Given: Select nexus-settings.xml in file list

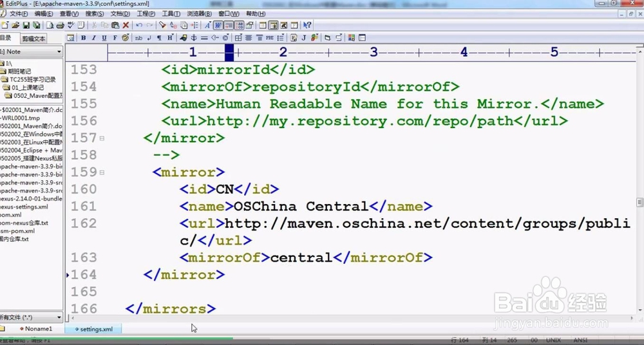Looking at the screenshot, I should 24,207.
